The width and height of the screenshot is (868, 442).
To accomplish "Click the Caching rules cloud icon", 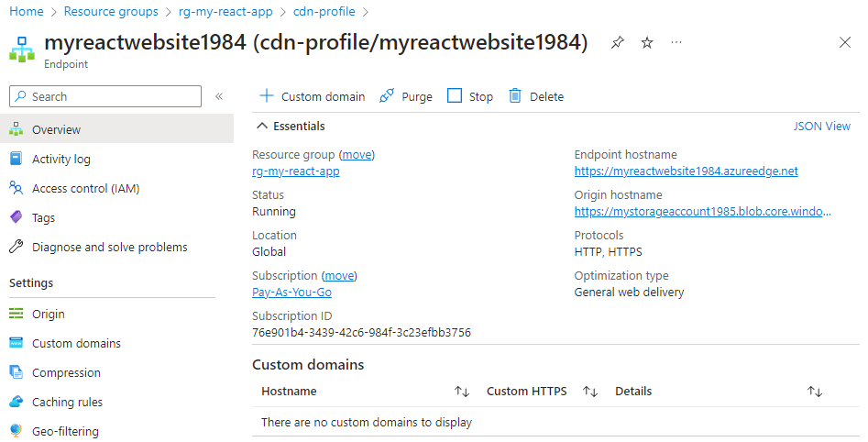I will [x=16, y=402].
